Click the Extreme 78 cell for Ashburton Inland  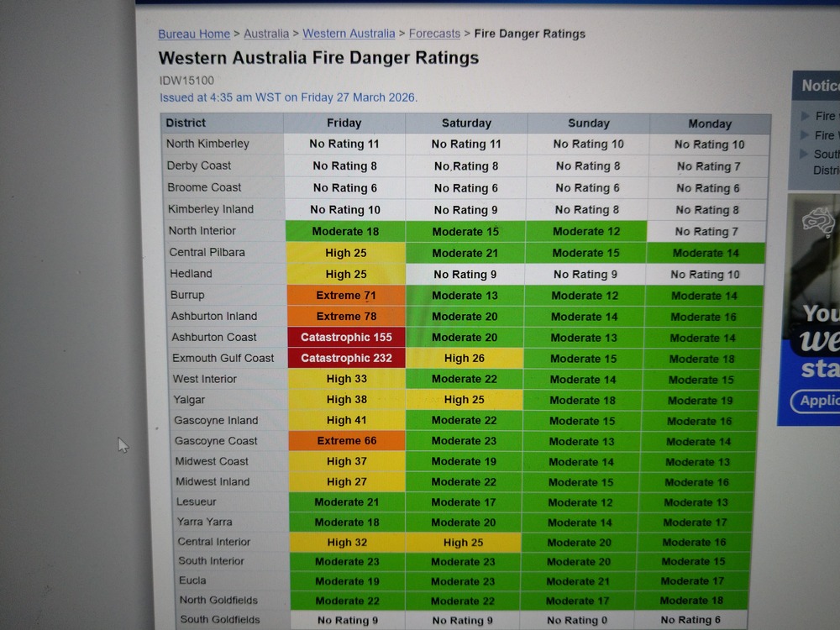click(345, 316)
